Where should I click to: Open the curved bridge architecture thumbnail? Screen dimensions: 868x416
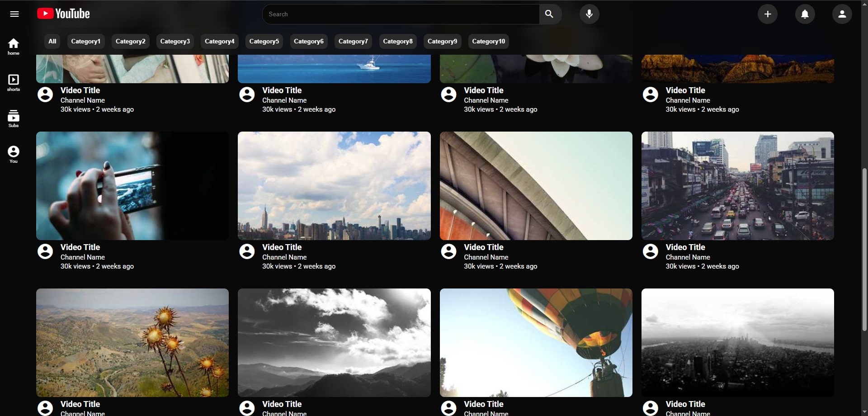[536, 186]
